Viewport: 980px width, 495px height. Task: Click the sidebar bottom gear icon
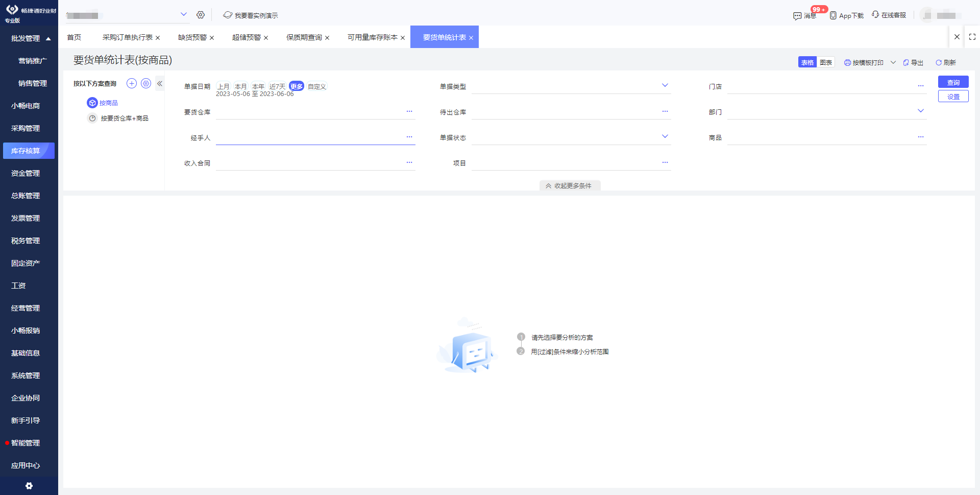click(x=29, y=486)
